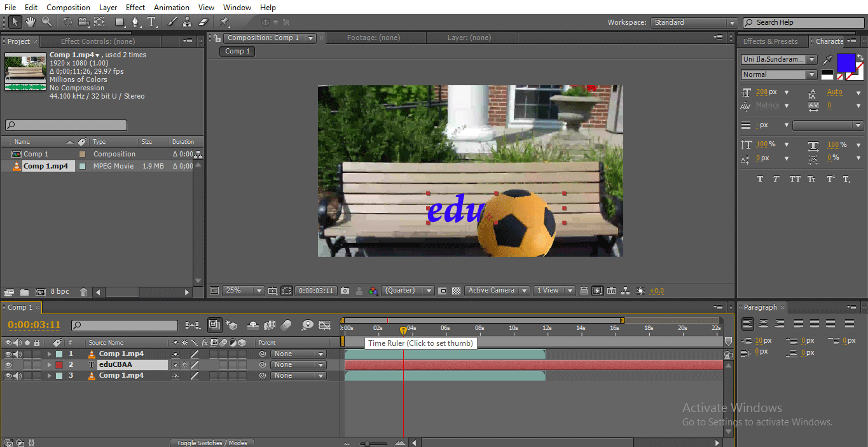Screen dimensions: 868x447
Task: Click the blue fill color swatch
Action: coord(846,64)
